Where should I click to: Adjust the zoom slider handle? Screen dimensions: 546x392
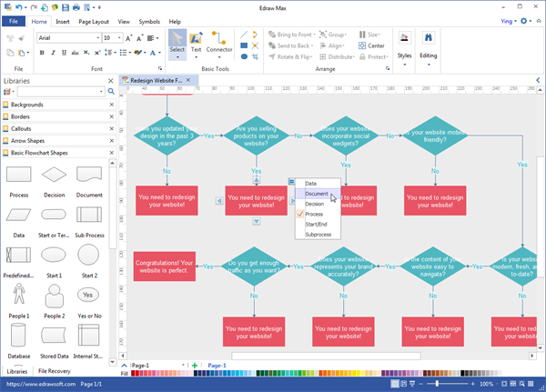437,384
